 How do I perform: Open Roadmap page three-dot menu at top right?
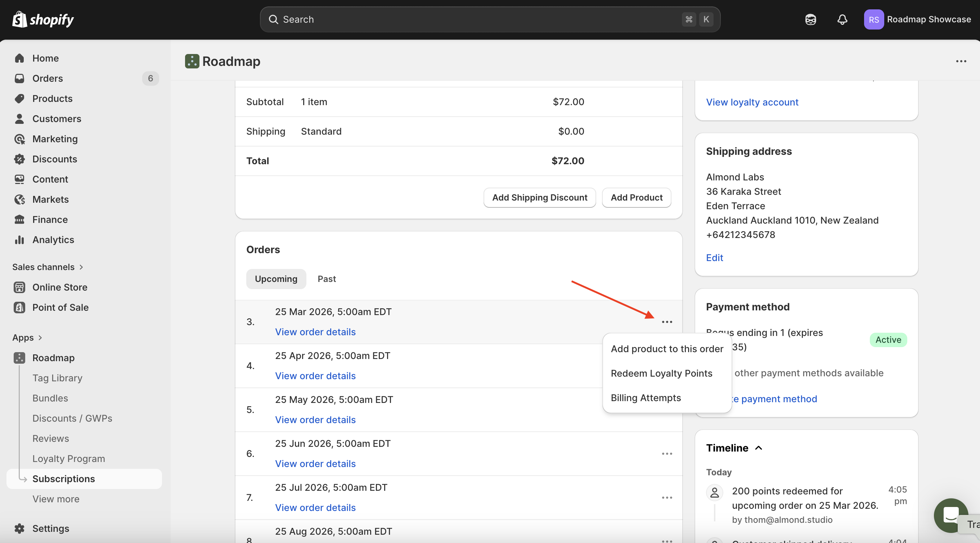coord(961,61)
